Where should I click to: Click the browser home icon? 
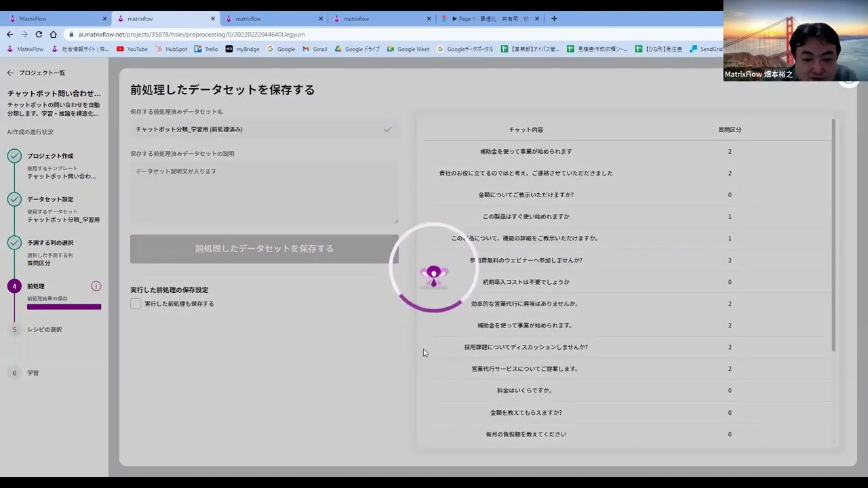(54, 34)
